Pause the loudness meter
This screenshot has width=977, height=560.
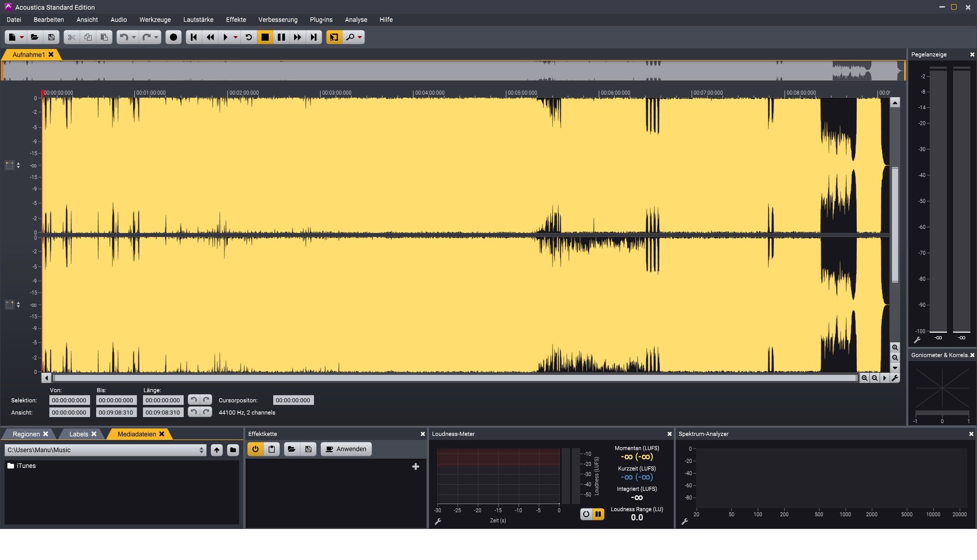pyautogui.click(x=598, y=514)
